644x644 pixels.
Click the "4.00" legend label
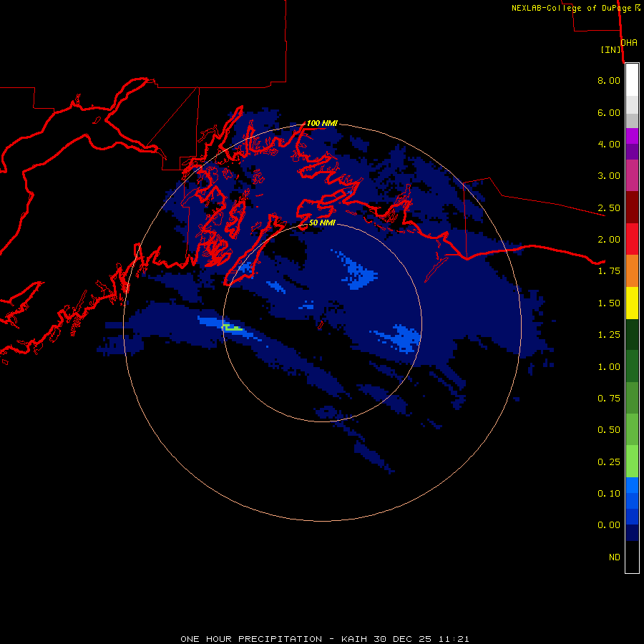click(x=609, y=144)
